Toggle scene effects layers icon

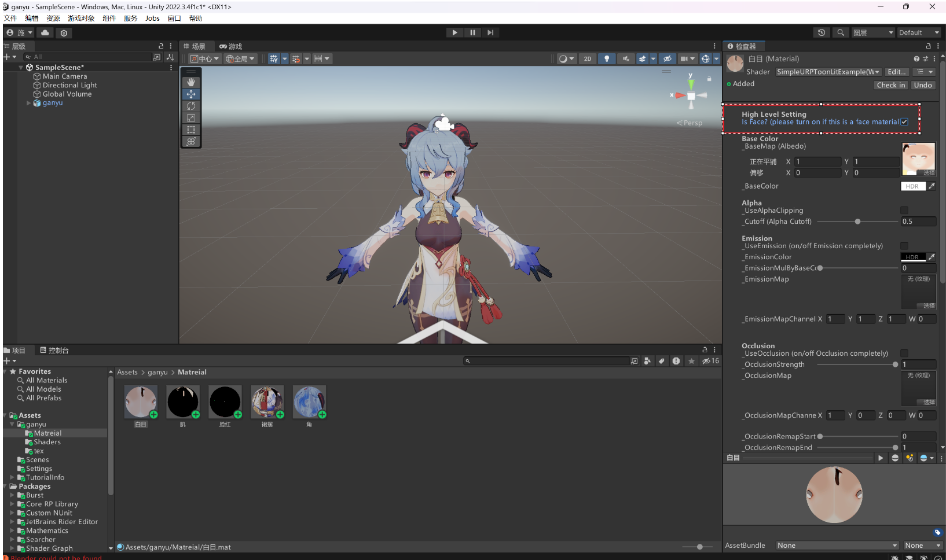(642, 58)
